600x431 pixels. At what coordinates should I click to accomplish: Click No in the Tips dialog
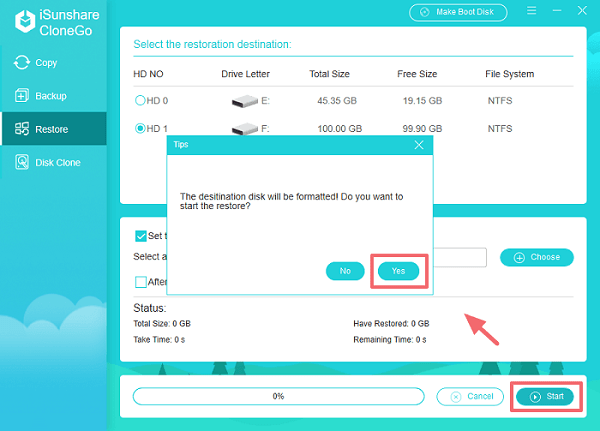[x=345, y=271]
